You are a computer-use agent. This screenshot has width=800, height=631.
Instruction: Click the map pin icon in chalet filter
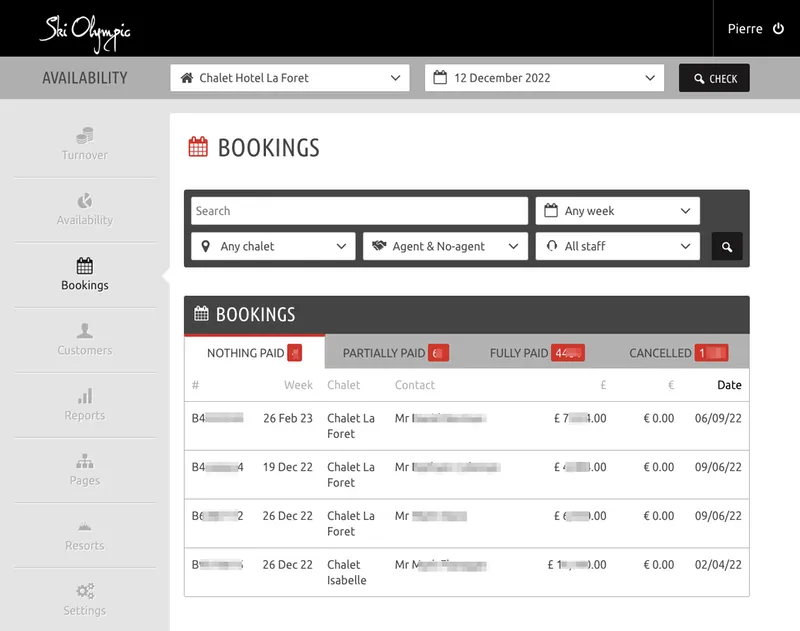(206, 246)
